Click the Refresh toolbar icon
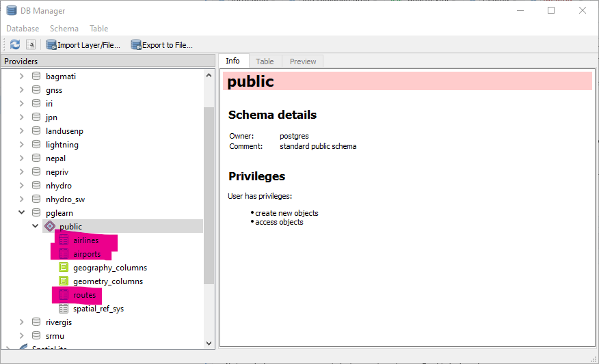The width and height of the screenshot is (599, 364). (x=14, y=45)
